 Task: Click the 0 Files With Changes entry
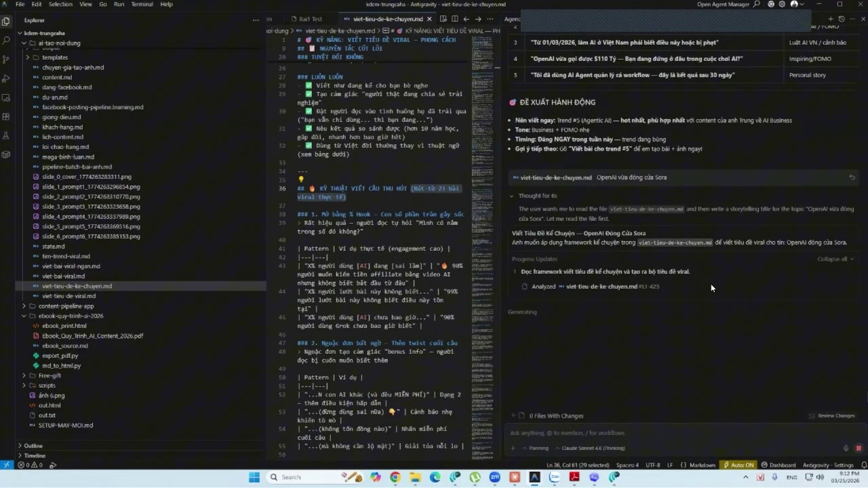click(551, 415)
